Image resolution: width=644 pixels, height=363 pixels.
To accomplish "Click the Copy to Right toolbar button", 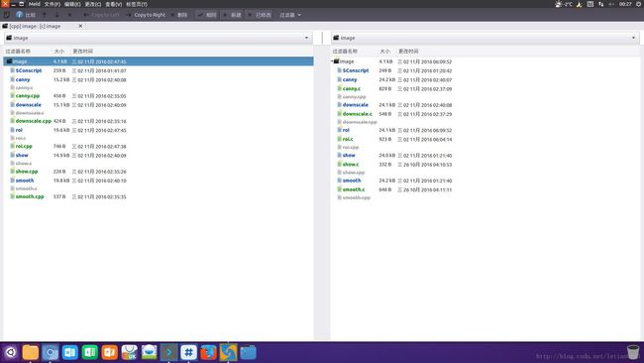I will [146, 15].
